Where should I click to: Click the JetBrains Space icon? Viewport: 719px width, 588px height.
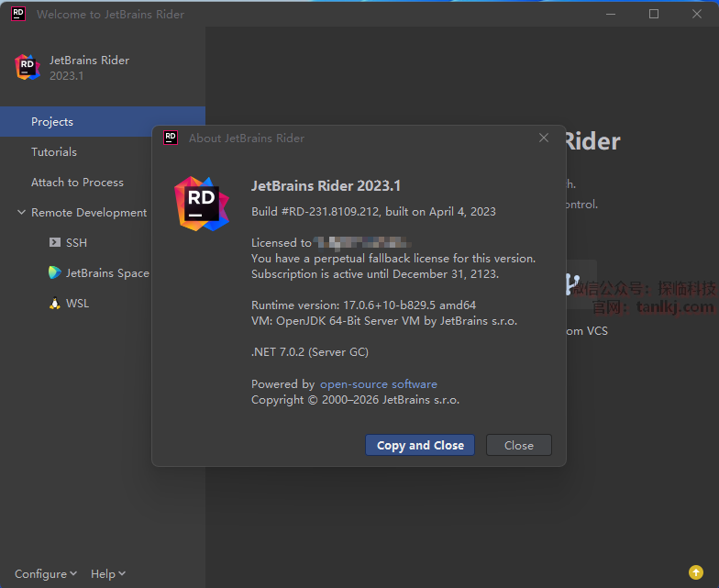pyautogui.click(x=55, y=273)
